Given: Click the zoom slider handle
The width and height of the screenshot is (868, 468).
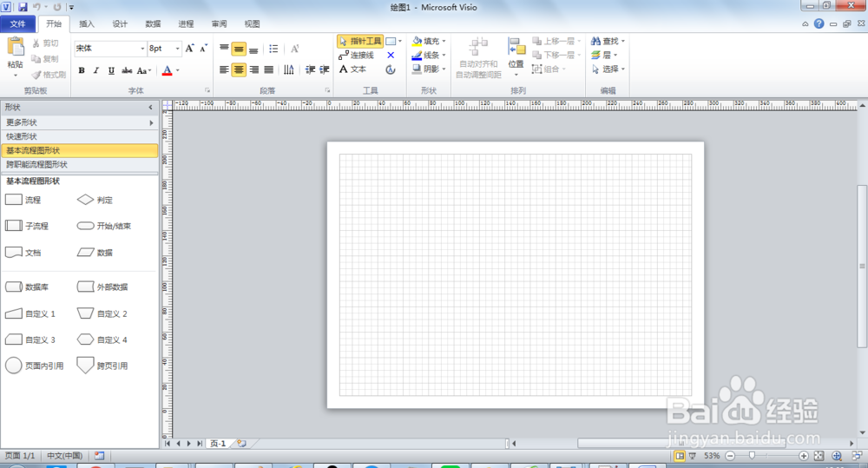Looking at the screenshot, I should (752, 455).
